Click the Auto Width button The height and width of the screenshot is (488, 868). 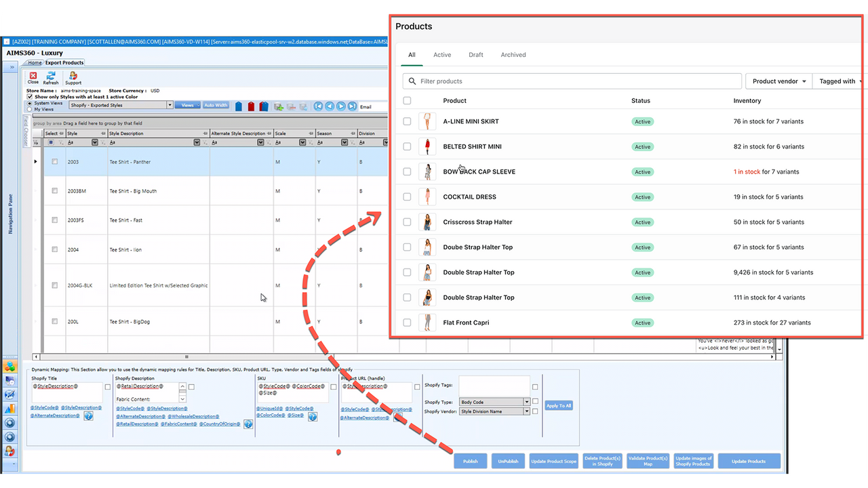[216, 105]
